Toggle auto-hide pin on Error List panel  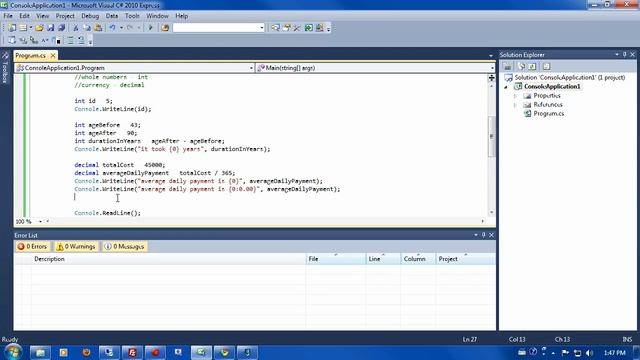click(484, 235)
